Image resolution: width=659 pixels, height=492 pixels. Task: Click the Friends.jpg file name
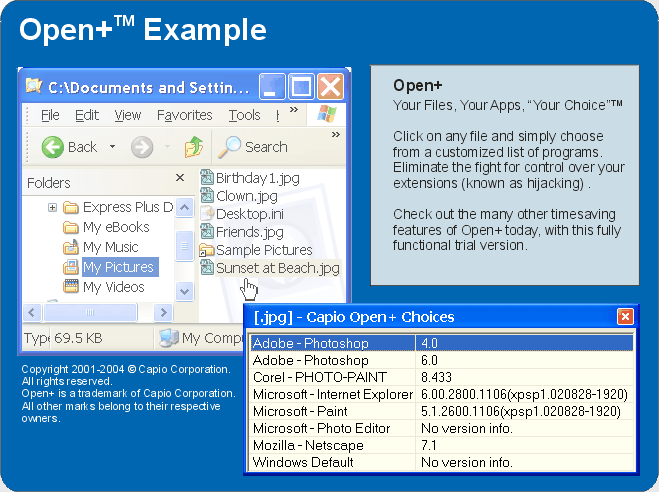tap(250, 232)
